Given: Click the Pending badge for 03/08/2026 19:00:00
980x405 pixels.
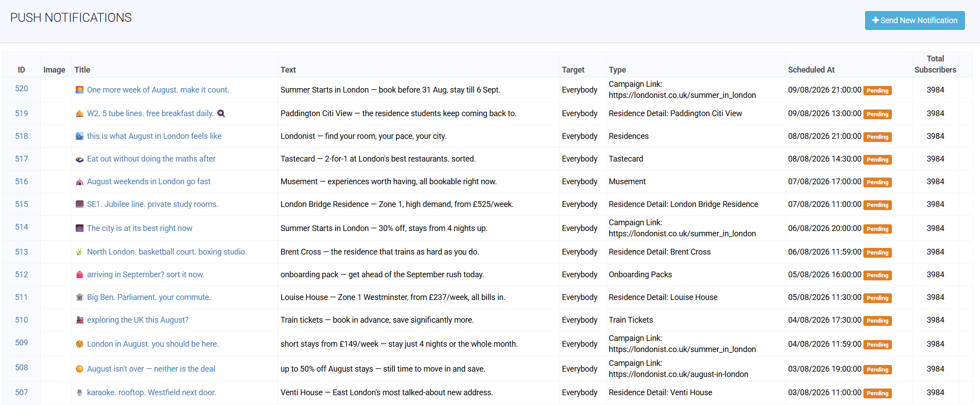Looking at the screenshot, I should click(x=877, y=370).
